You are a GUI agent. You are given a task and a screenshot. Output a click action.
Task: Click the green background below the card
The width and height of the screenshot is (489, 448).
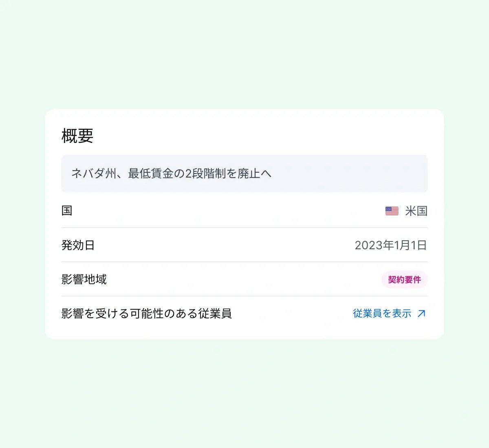point(244,391)
